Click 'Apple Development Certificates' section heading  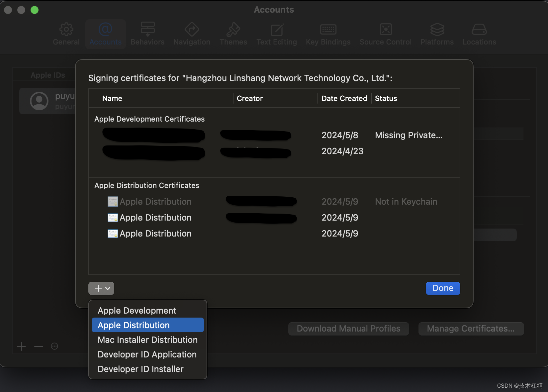pos(149,119)
